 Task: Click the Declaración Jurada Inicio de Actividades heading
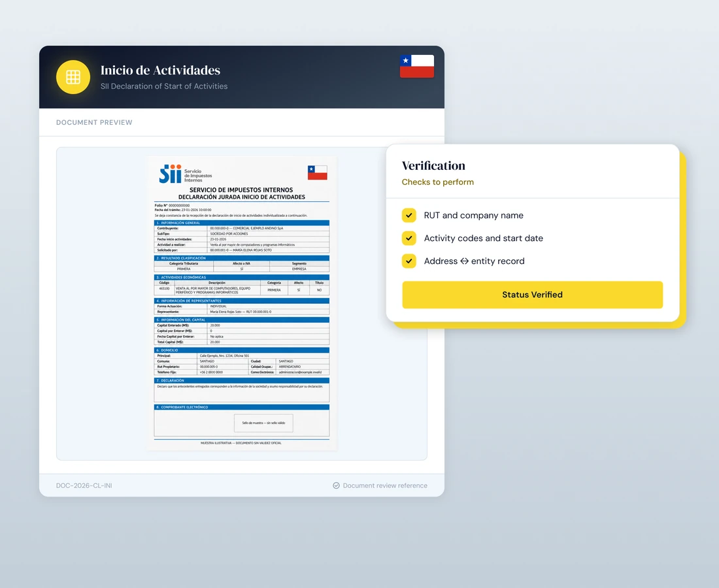[x=242, y=197]
